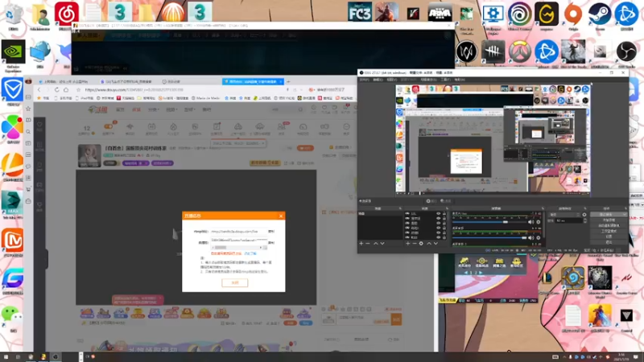Screen dimensions: 644x362
Task: Switch to first browser tab
Action: pyautogui.click(x=64, y=82)
